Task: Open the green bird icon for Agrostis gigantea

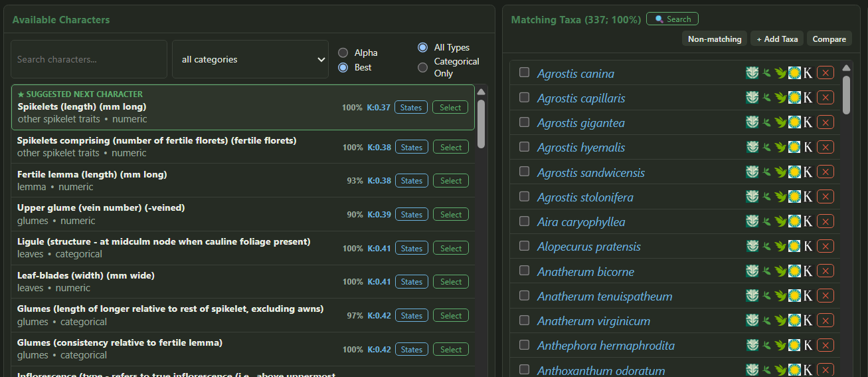Action: 780,122
